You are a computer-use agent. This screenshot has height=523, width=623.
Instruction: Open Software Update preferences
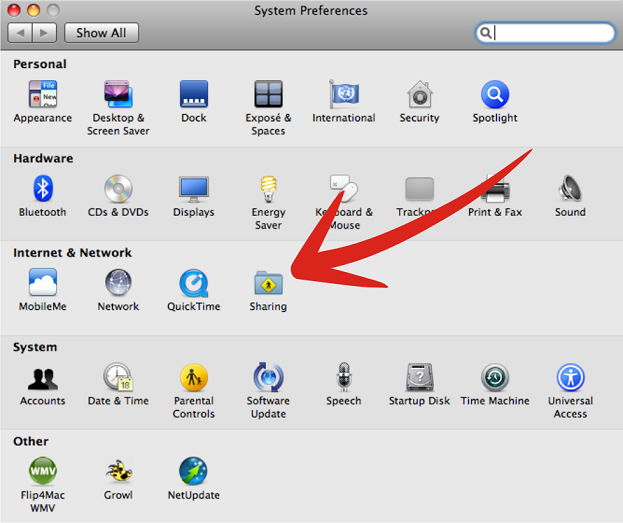268,378
